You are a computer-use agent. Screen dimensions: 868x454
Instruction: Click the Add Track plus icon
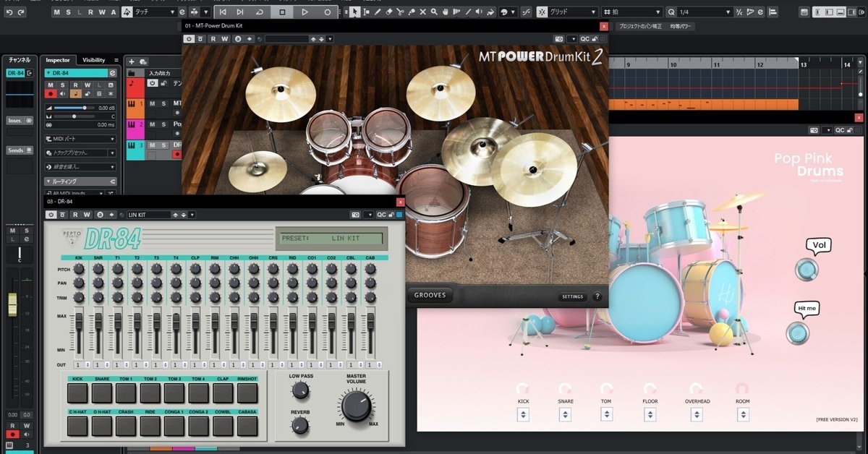(132, 61)
